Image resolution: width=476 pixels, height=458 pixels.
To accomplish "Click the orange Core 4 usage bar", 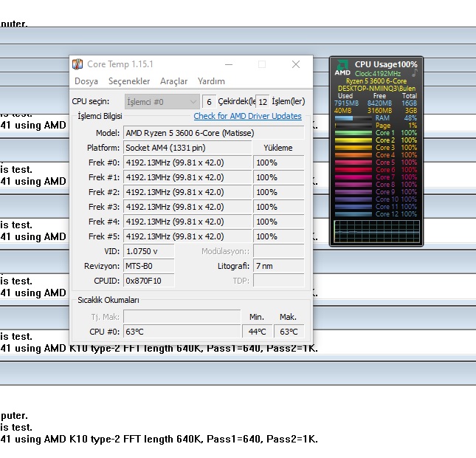I will [353, 155].
